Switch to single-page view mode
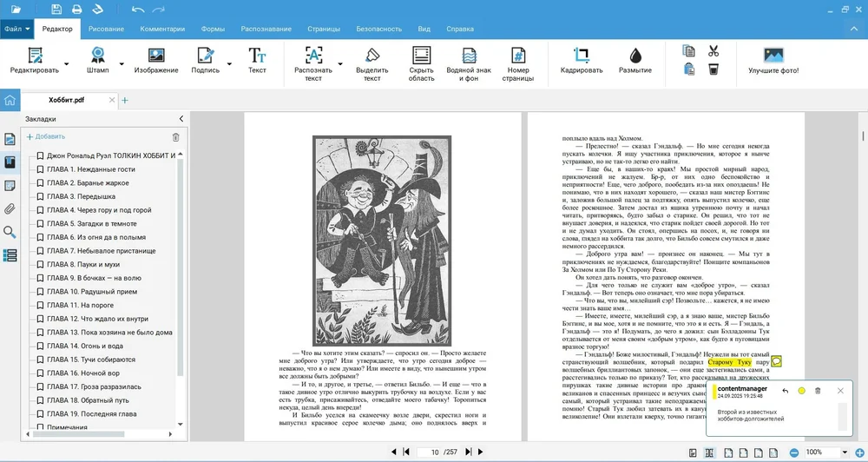 coord(693,452)
